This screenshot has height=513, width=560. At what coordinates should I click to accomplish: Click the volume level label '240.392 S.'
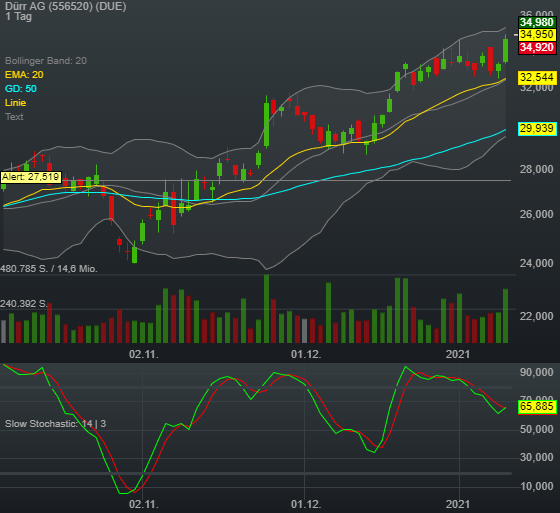pos(24,304)
